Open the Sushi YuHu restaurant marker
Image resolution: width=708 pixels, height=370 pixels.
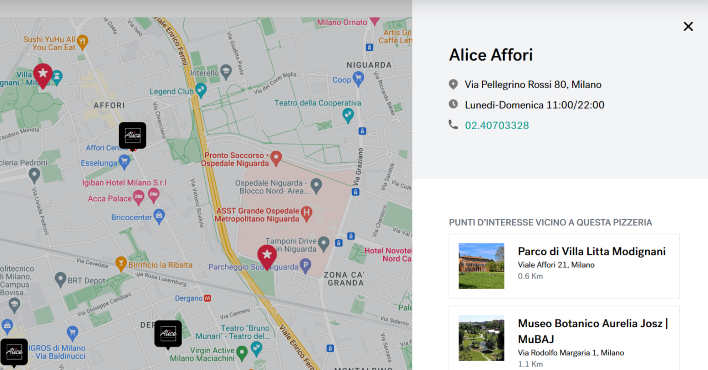pos(82,42)
